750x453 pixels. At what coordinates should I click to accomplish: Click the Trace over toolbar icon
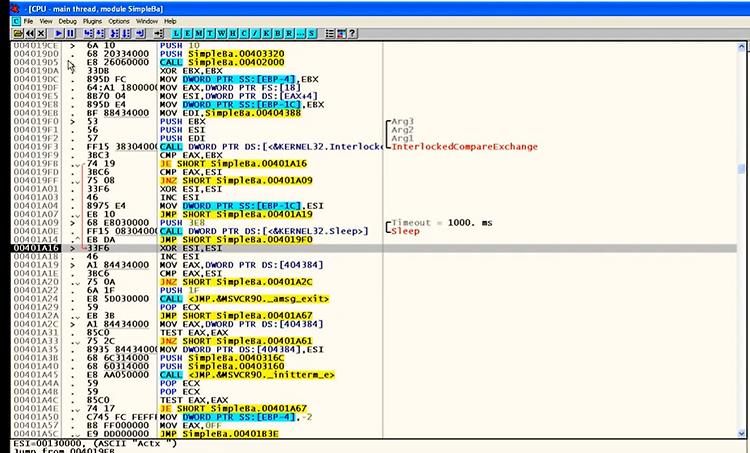click(126, 33)
